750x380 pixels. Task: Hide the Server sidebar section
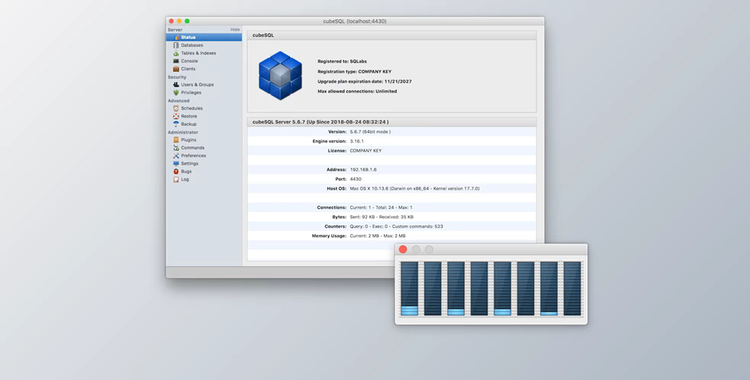(235, 30)
